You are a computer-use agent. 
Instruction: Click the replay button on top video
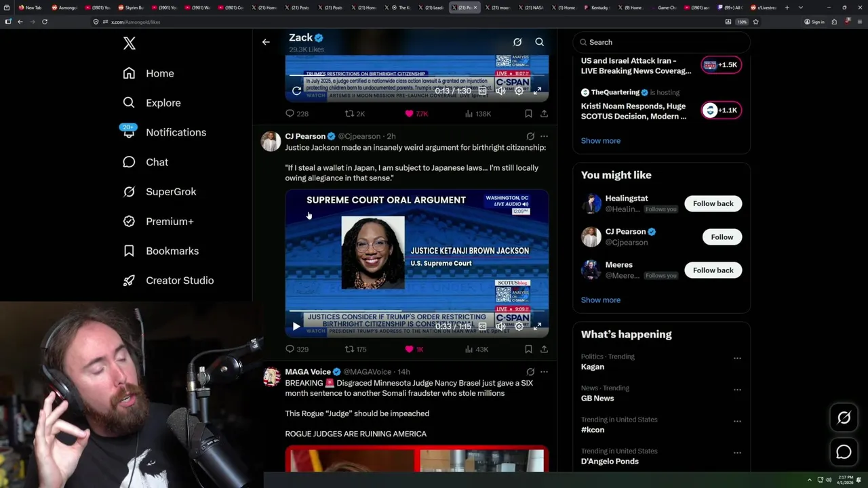(x=296, y=91)
